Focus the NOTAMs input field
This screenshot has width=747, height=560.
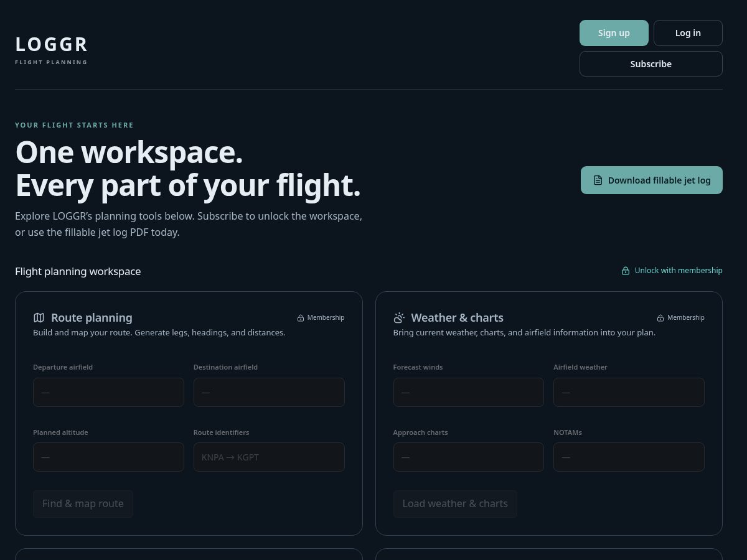[629, 457]
